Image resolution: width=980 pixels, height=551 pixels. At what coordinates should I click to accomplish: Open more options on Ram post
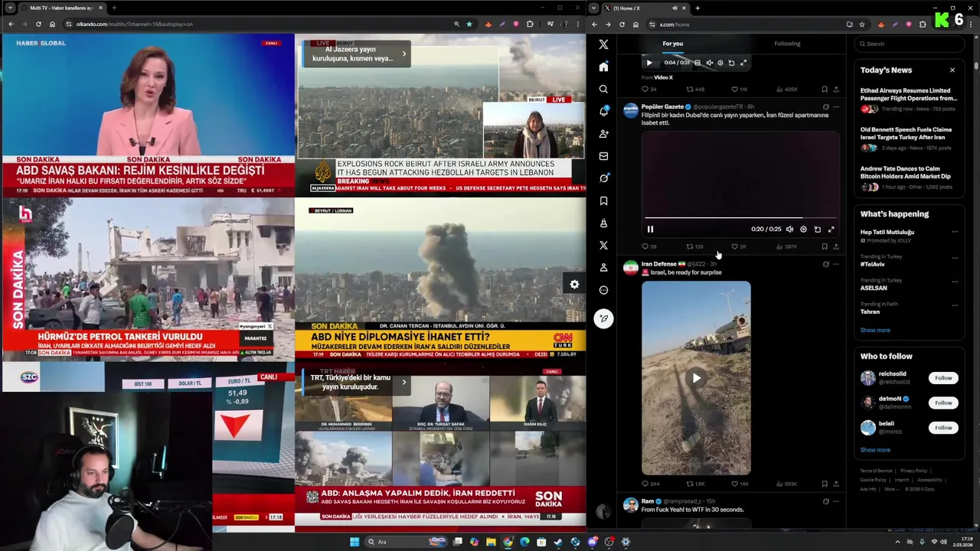click(835, 501)
